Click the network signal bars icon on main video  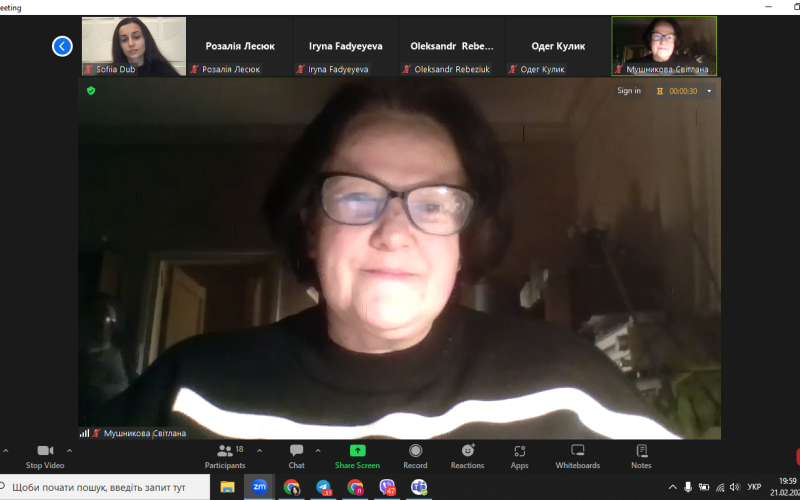pos(84,434)
